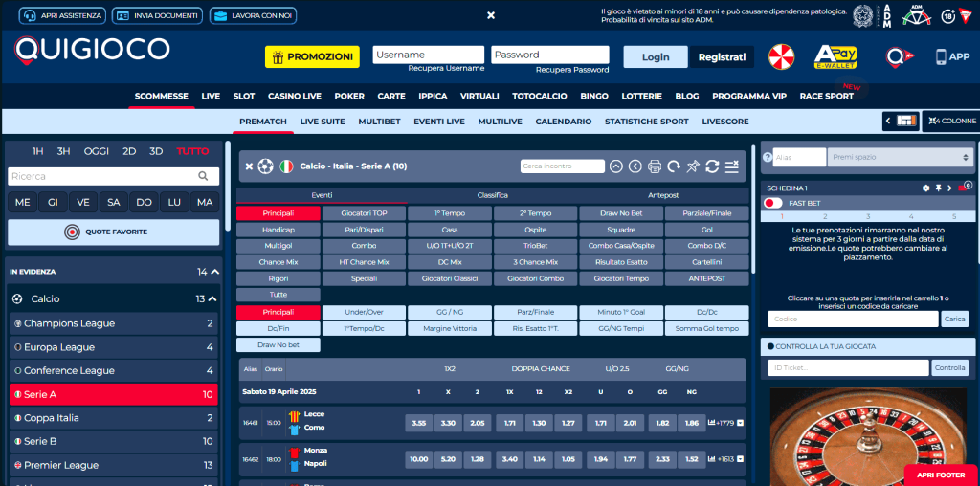Toggle the ME day filter
This screenshot has width=980, height=486.
pos(22,203)
